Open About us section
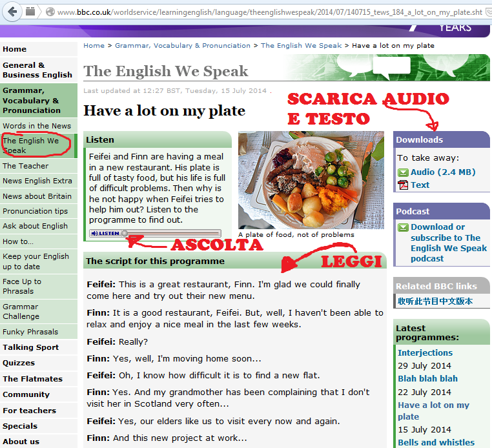Viewport: 492px width, 448px height. pos(39,442)
